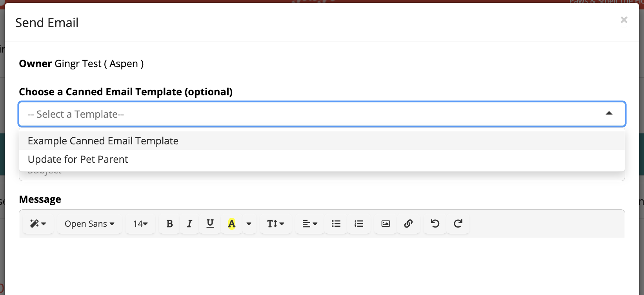Toggle bold formatting

point(169,224)
